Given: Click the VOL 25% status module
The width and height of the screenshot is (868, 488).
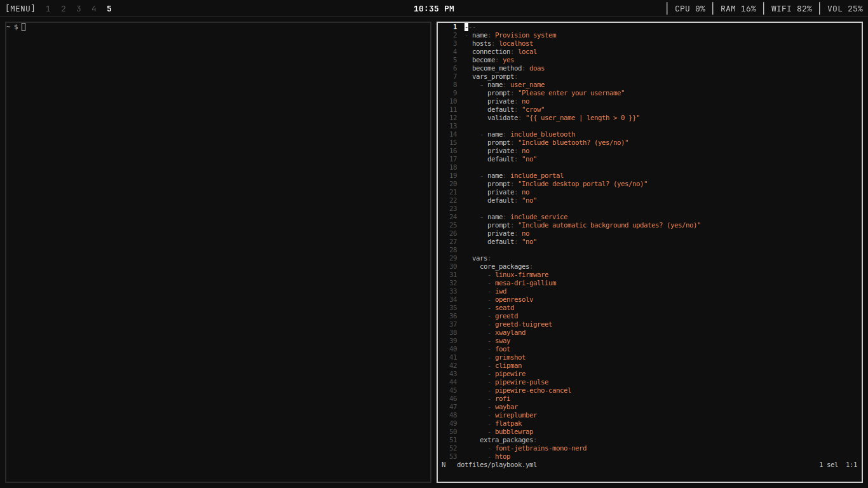Looking at the screenshot, I should pos(845,9).
